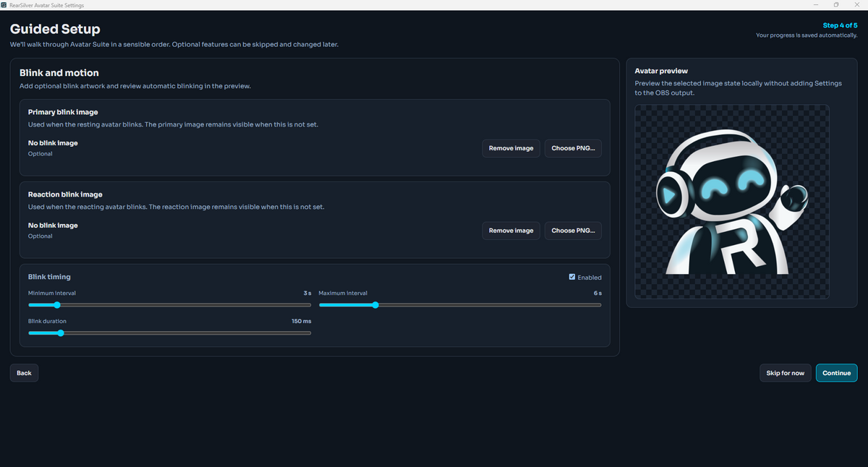Screen dimensions: 868x467
Task: Click the Minimum interval slider handle
Action: (57, 305)
